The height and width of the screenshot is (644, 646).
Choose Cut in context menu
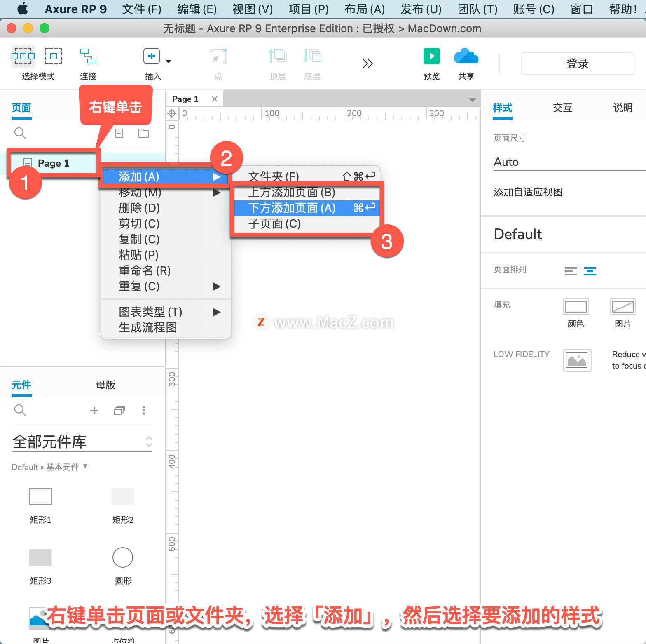pos(166,224)
